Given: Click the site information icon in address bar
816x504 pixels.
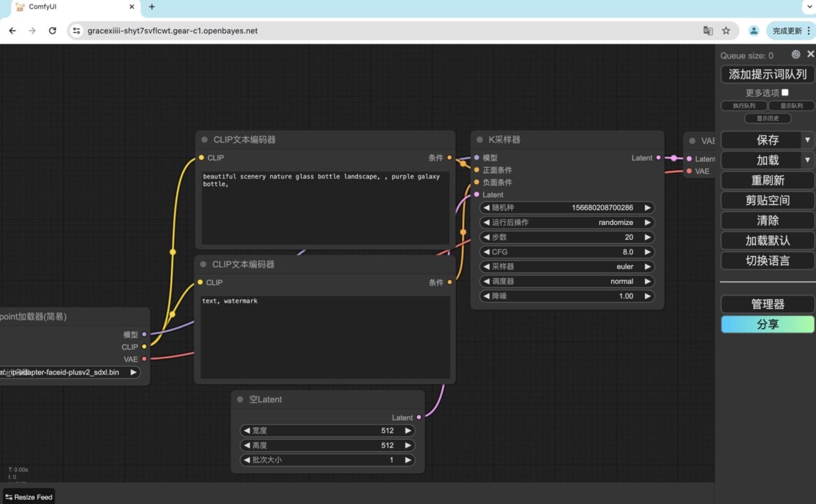Looking at the screenshot, I should click(x=76, y=31).
